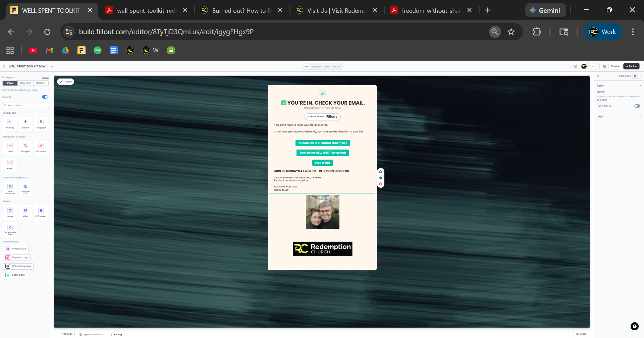Image resolution: width=644 pixels, height=338 pixels.
Task: Open the Results tab
Action: coord(337,67)
